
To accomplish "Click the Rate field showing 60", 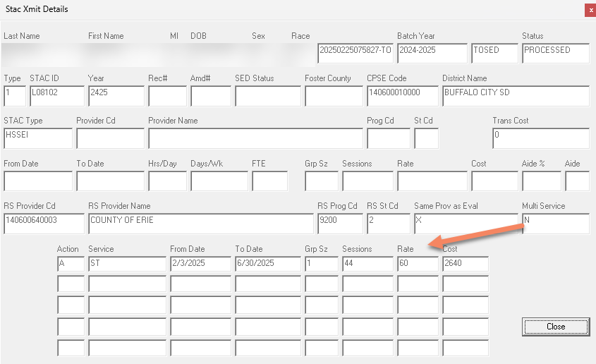I will (x=418, y=265).
